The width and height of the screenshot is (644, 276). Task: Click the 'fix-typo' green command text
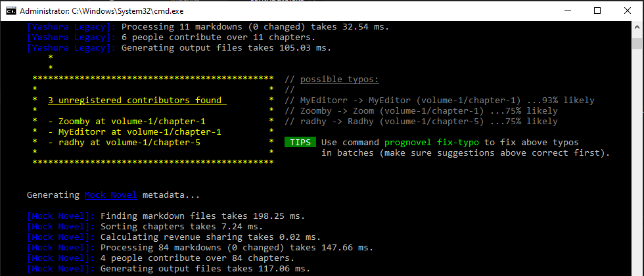[457, 143]
